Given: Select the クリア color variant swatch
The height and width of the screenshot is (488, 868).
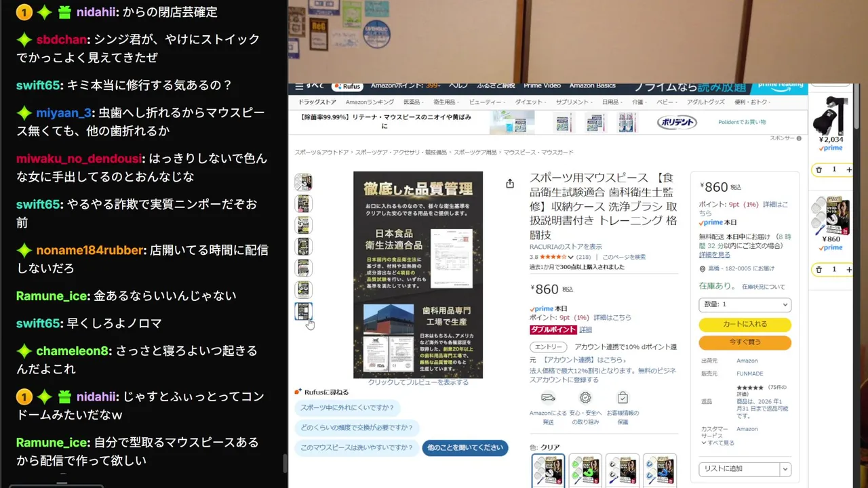Looking at the screenshot, I should pos(548,470).
